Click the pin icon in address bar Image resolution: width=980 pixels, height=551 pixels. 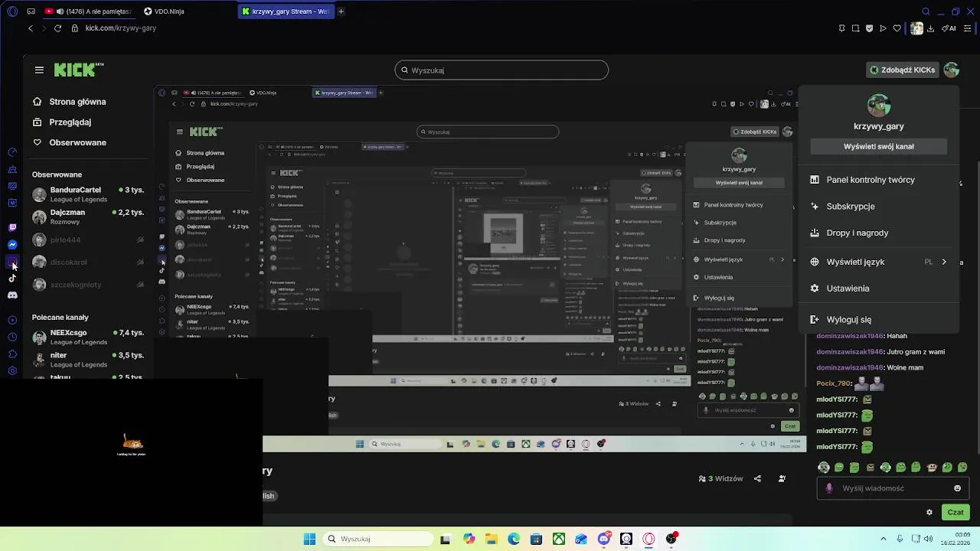point(842,28)
